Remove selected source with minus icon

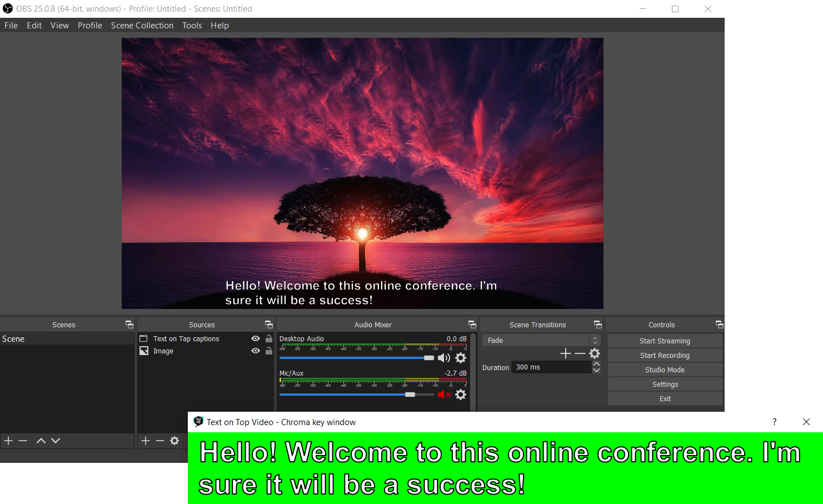[160, 441]
